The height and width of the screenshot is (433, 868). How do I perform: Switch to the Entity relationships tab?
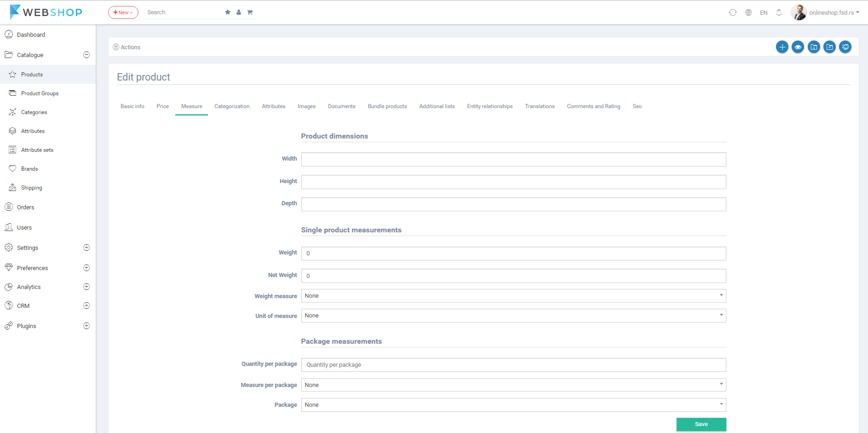tap(490, 106)
